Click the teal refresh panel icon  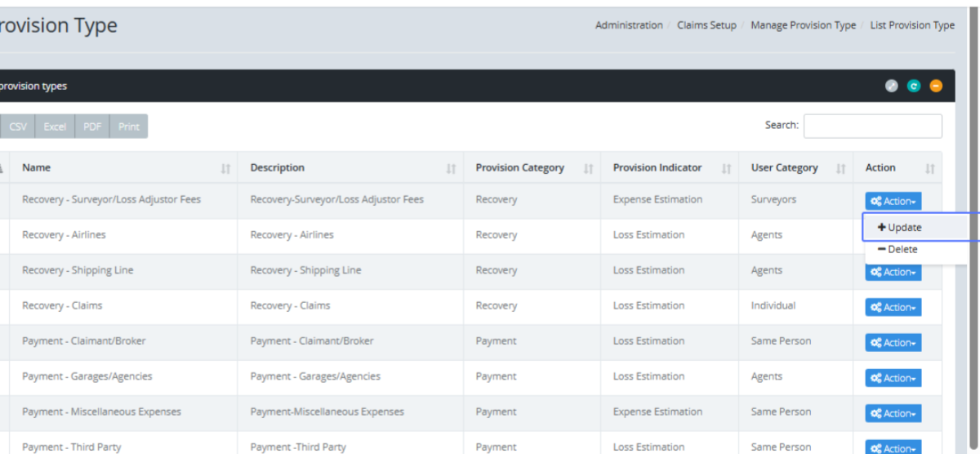[x=914, y=86]
